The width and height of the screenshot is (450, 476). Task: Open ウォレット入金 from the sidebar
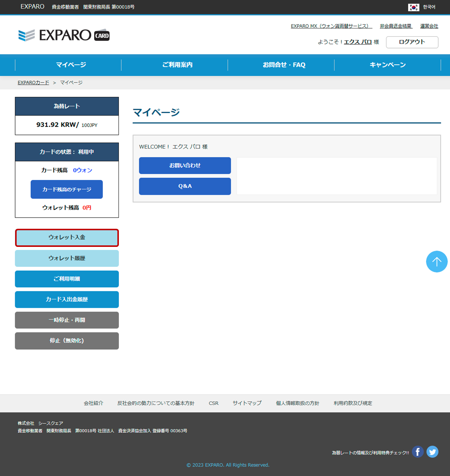click(x=67, y=238)
